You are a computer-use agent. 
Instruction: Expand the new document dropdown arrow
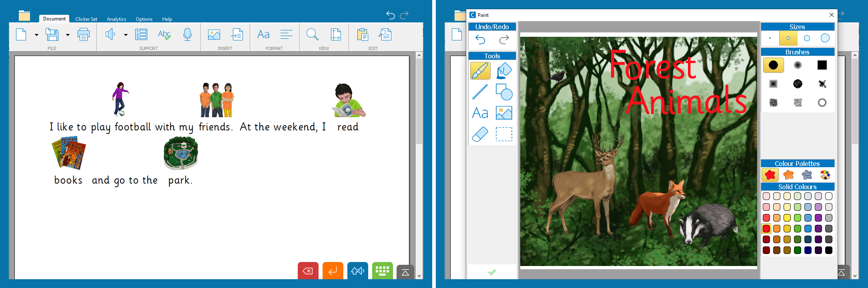click(36, 35)
